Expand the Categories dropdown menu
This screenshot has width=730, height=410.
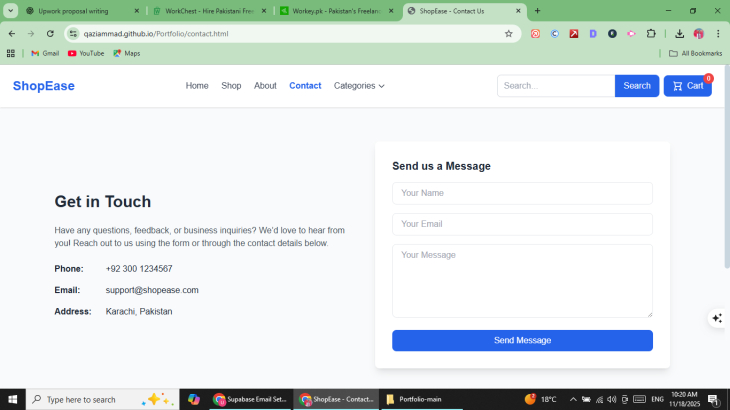point(359,86)
